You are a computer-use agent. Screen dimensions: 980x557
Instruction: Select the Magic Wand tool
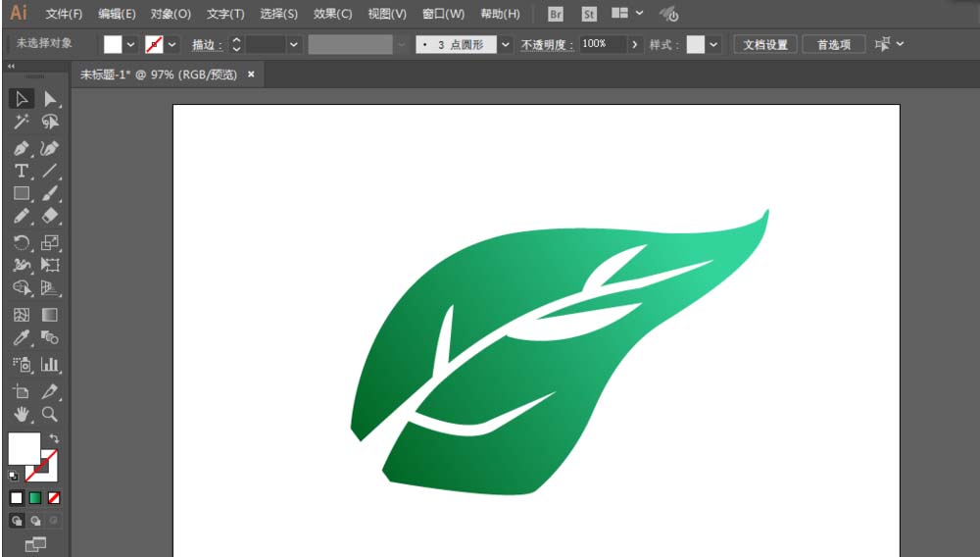[22, 123]
